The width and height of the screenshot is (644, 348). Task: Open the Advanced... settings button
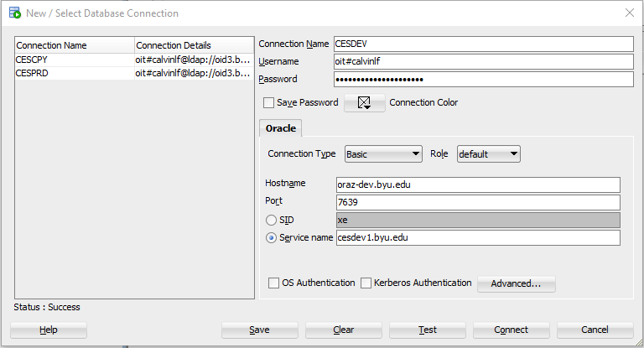pos(517,284)
